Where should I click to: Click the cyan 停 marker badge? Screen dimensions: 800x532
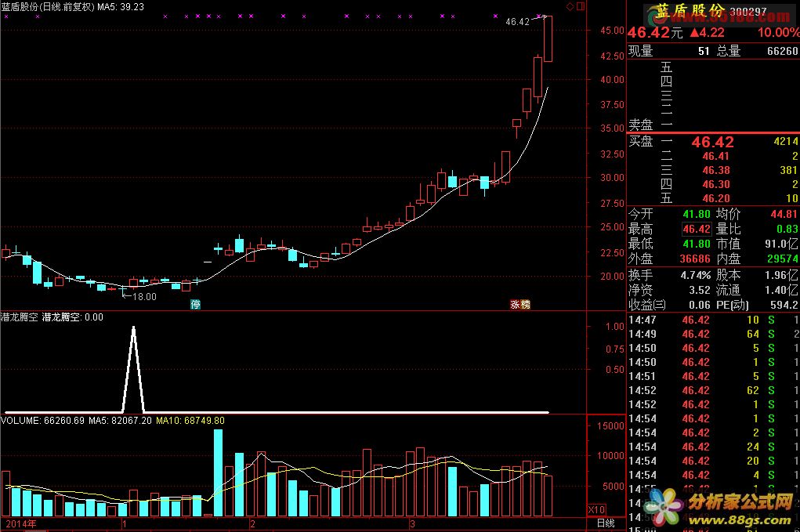195,305
